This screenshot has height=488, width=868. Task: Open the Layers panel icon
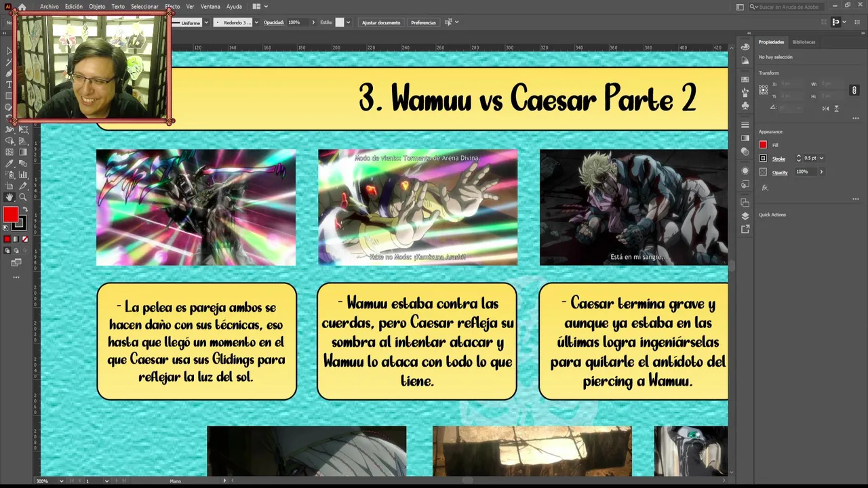745,216
